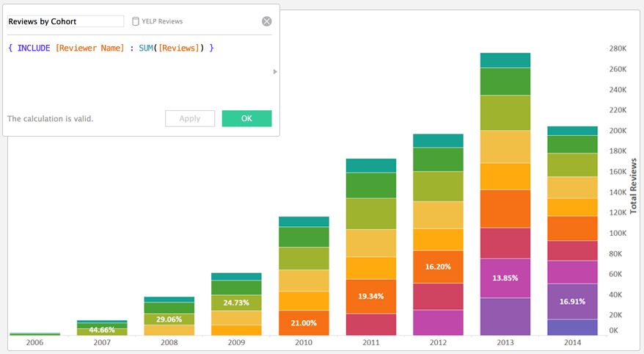Select the 16.20% segment in 2012

(438, 267)
